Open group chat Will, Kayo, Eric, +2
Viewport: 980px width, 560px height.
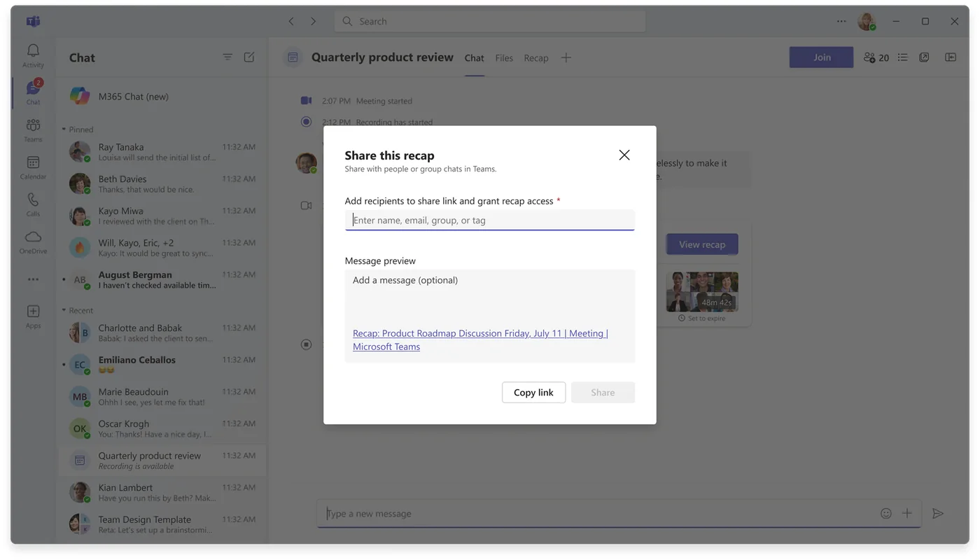162,248
